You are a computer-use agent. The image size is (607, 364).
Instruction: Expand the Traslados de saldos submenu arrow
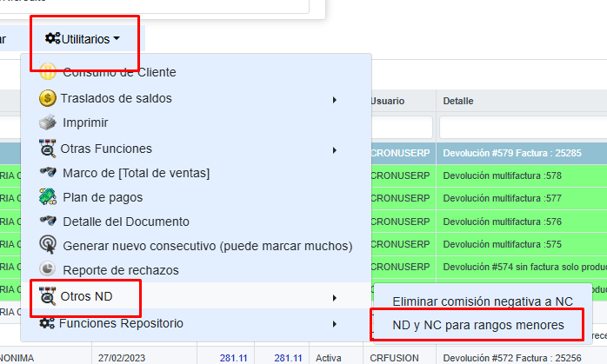(335, 99)
